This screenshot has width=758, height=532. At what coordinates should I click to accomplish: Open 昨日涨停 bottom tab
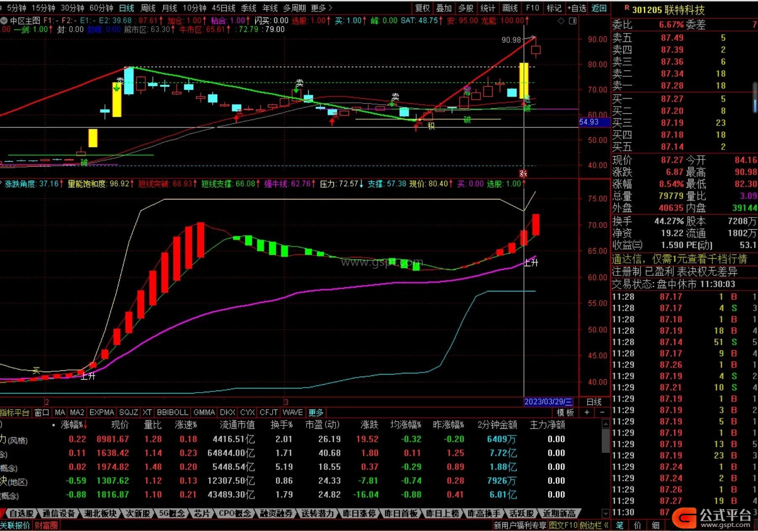pos(359,514)
